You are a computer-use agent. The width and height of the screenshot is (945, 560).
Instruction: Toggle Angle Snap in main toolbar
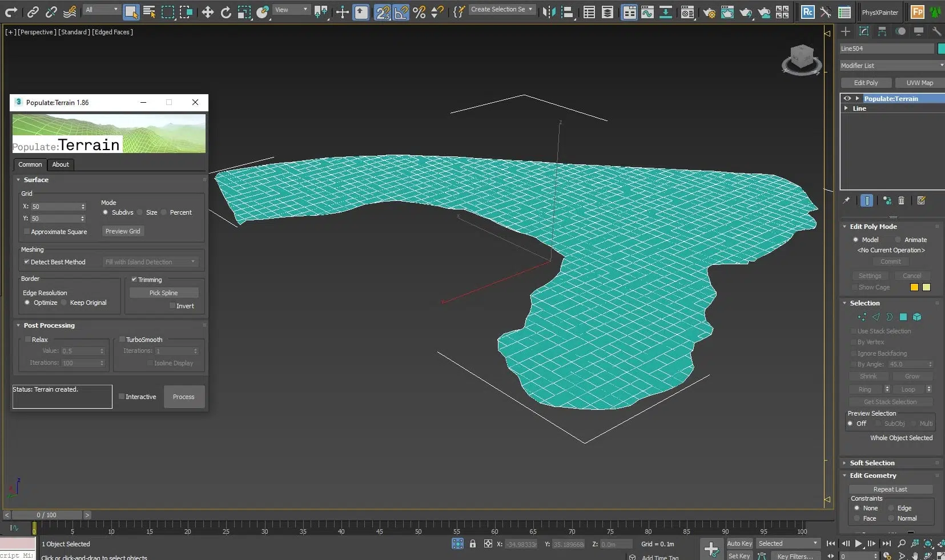[x=401, y=12]
